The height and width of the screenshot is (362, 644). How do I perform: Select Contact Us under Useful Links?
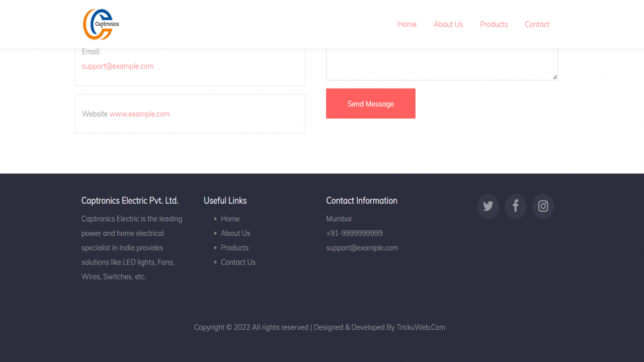(x=238, y=262)
